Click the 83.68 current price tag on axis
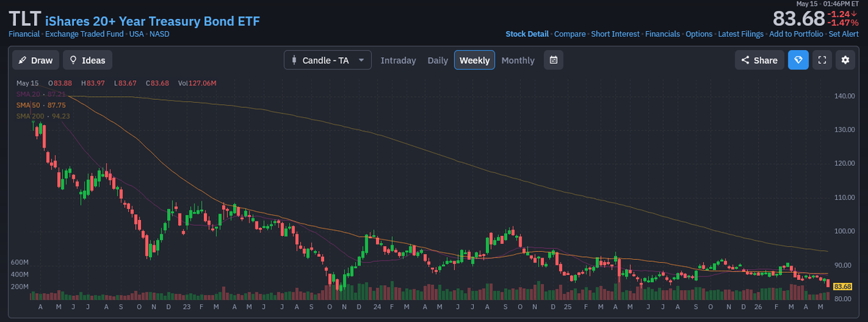 (x=843, y=287)
